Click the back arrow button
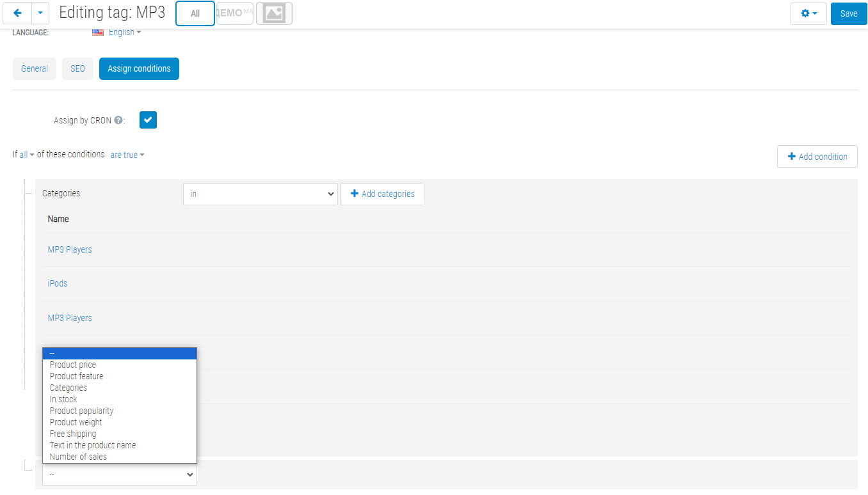Screen dimensions: 868x495 coord(17,13)
